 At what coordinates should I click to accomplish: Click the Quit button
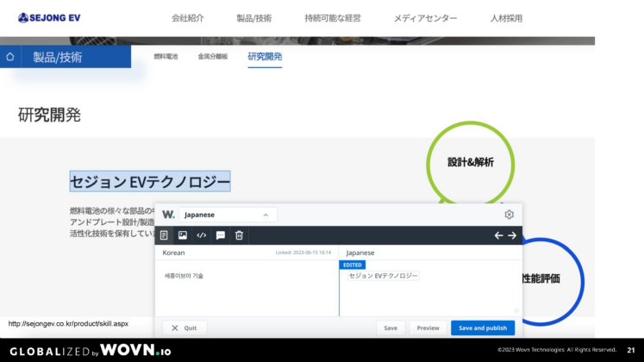tap(184, 328)
